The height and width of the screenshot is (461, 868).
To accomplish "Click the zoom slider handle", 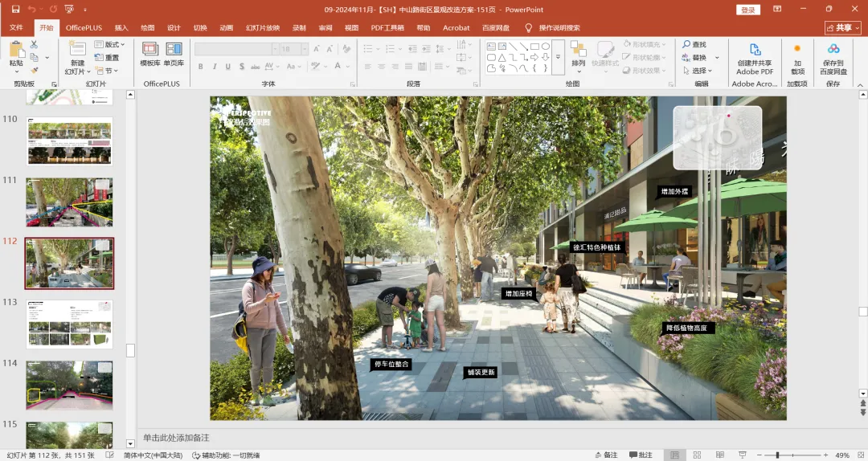I will (777, 455).
